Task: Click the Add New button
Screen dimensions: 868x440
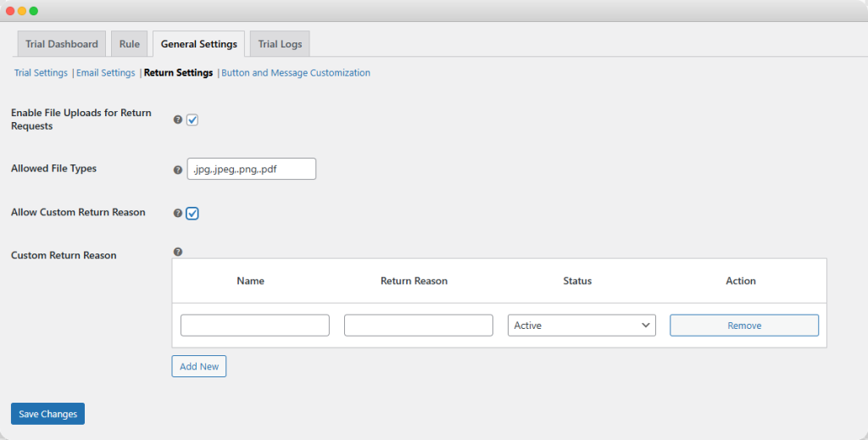Action: [199, 366]
